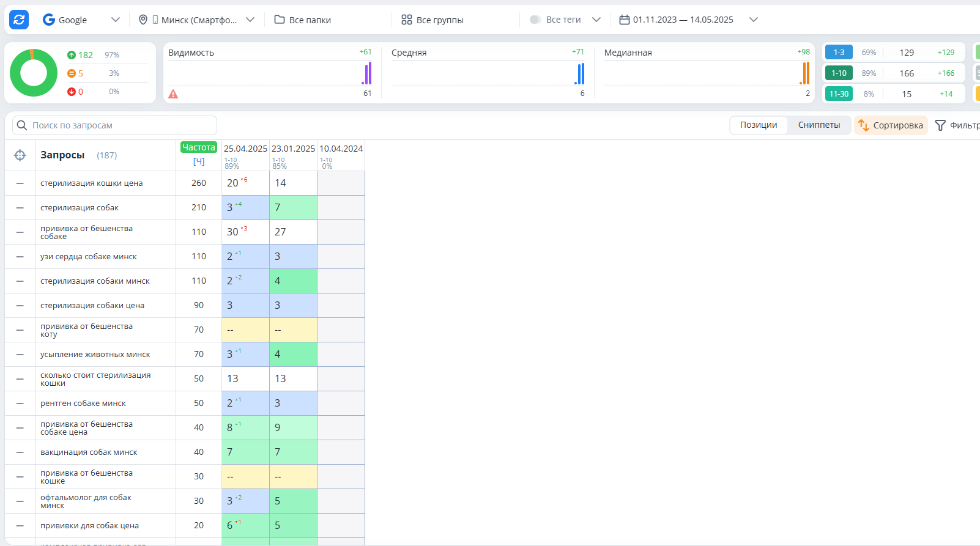The width and height of the screenshot is (980, 546).
Task: Open the Все группы group selector
Action: (432, 20)
